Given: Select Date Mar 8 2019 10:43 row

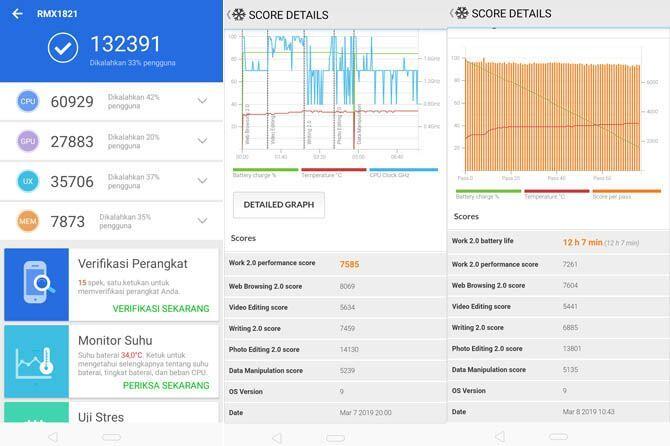Looking at the screenshot, I should tap(558, 412).
